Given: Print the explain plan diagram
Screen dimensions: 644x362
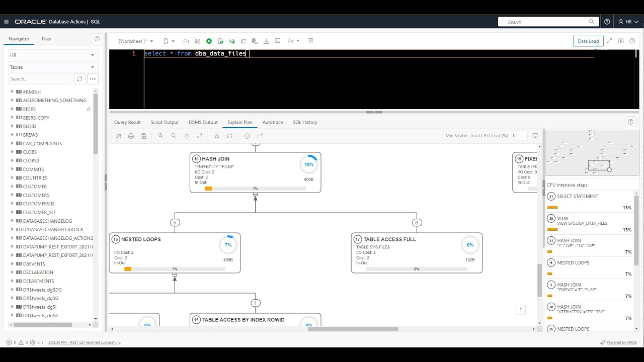Looking at the screenshot, I should point(131,136).
